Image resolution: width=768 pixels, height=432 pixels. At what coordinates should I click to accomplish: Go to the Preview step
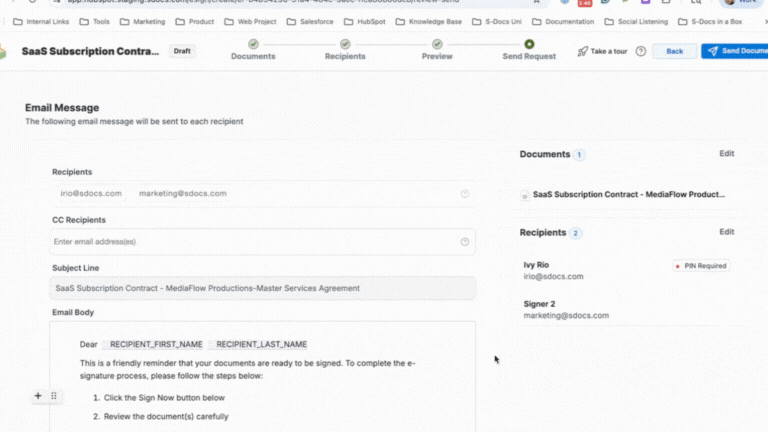click(x=437, y=50)
